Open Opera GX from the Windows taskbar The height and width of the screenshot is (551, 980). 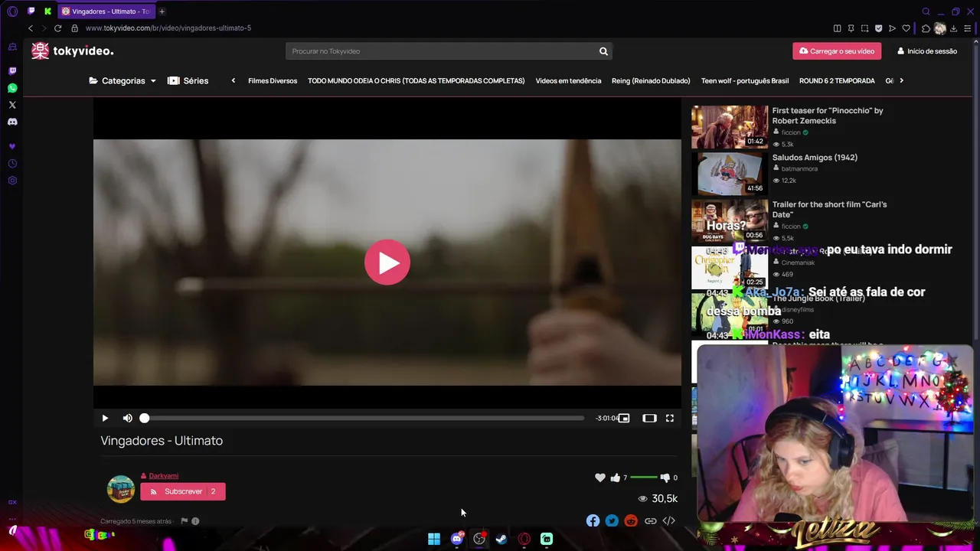[x=524, y=539]
